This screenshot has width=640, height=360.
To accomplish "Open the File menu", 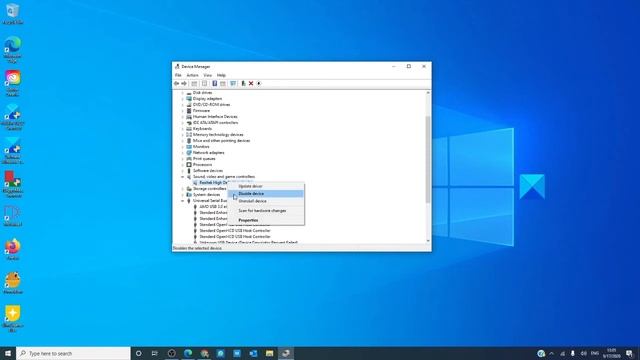I will click(178, 75).
